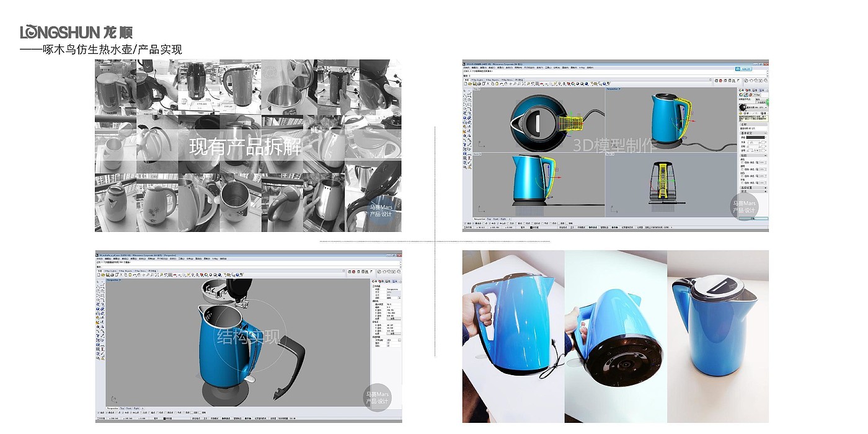The width and height of the screenshot is (868, 434).
Task: Toggle 正交 in 3D模型制作 status bar
Action: (x=572, y=228)
